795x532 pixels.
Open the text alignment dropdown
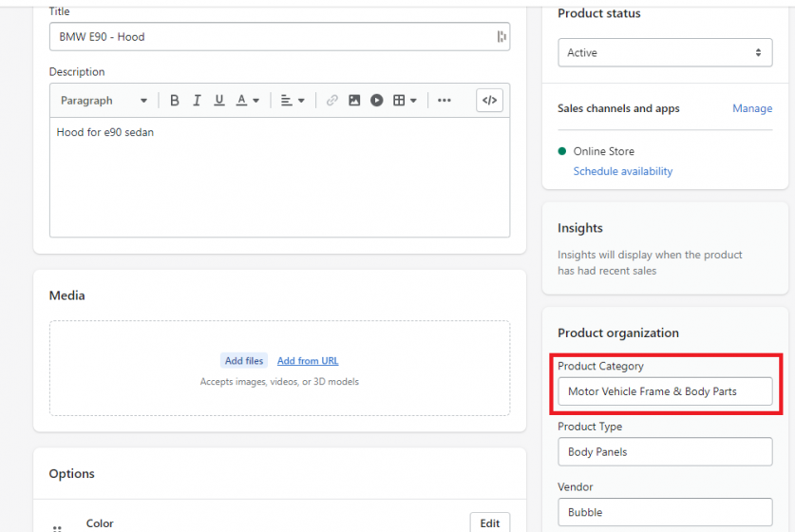[293, 101]
